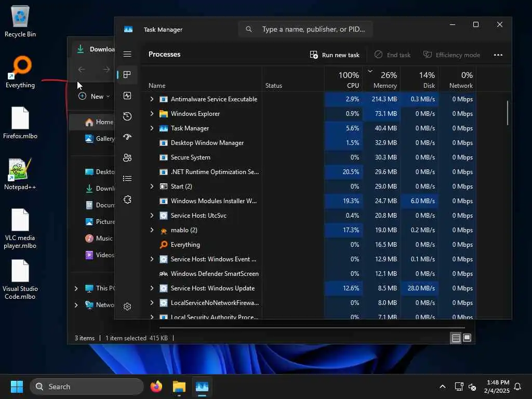The width and height of the screenshot is (532, 399).
Task: Click the Status column header
Action: click(x=274, y=86)
